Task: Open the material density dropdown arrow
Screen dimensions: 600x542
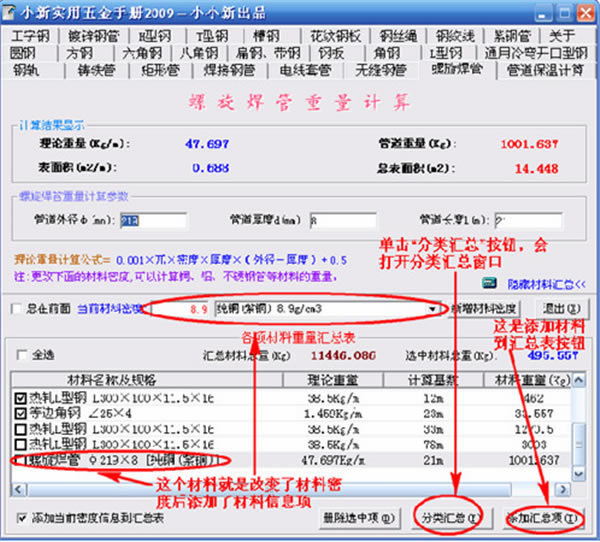Action: point(432,309)
